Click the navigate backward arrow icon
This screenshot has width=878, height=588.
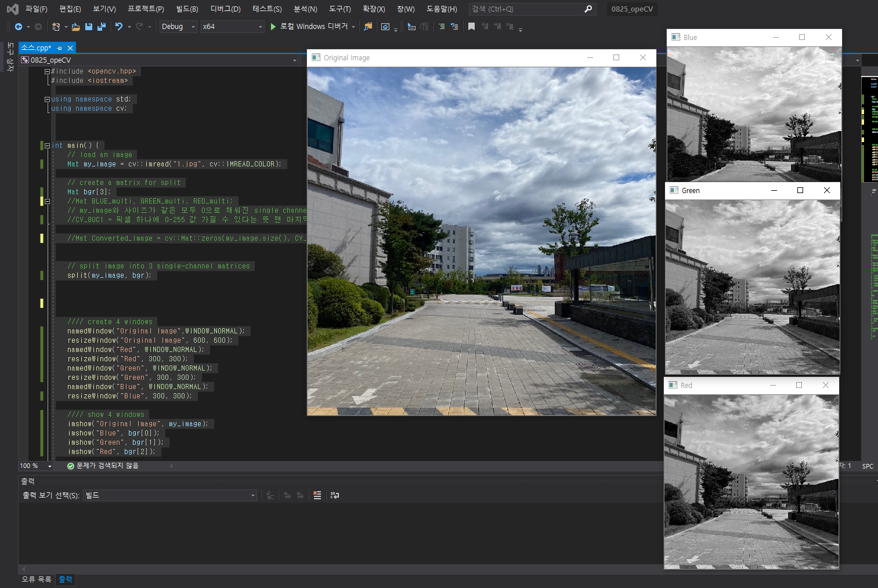(x=19, y=27)
